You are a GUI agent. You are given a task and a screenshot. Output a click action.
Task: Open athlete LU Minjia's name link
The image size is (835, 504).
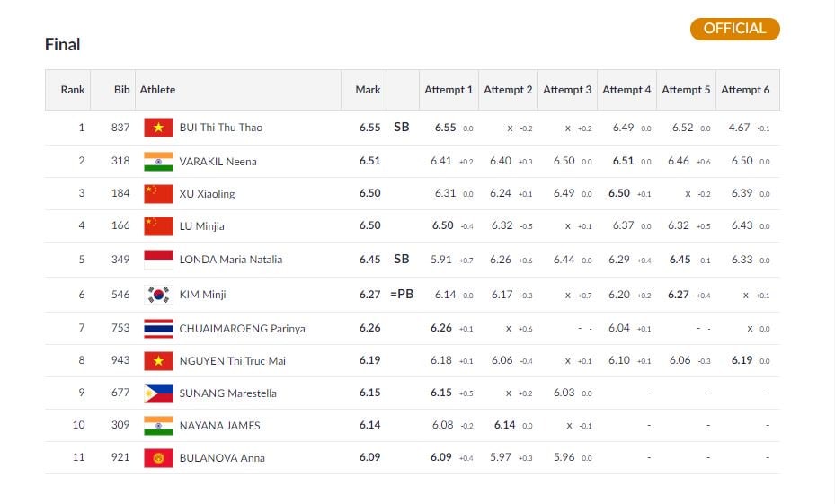(x=202, y=226)
